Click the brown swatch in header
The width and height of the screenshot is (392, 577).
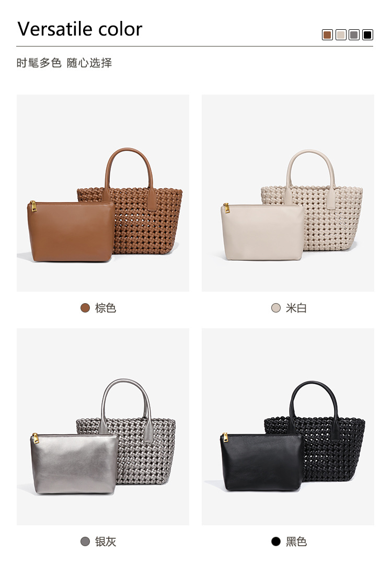coord(327,35)
